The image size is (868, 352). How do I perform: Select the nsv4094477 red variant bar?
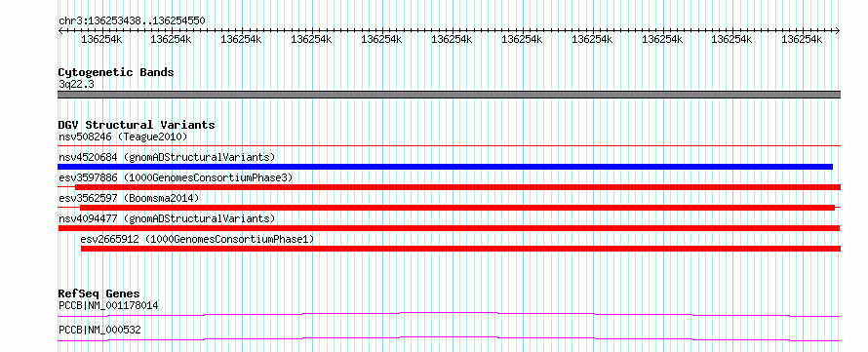[449, 228]
